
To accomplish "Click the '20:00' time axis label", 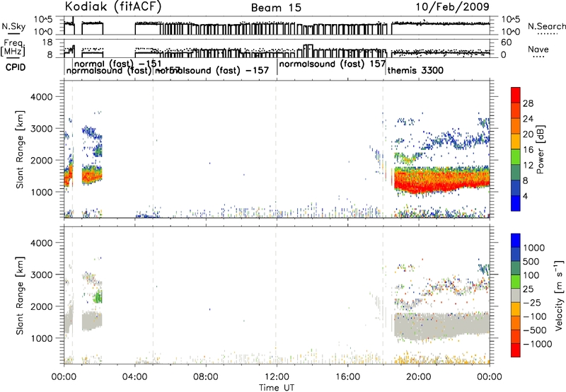I will pyautogui.click(x=419, y=377).
